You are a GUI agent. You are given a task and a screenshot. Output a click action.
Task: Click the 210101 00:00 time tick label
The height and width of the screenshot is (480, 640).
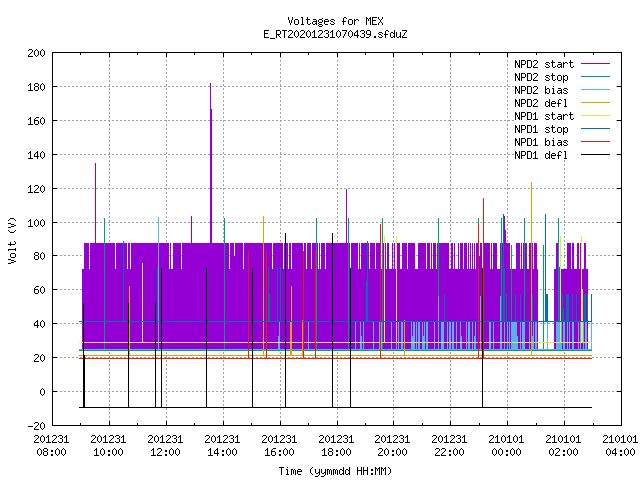(x=506, y=446)
